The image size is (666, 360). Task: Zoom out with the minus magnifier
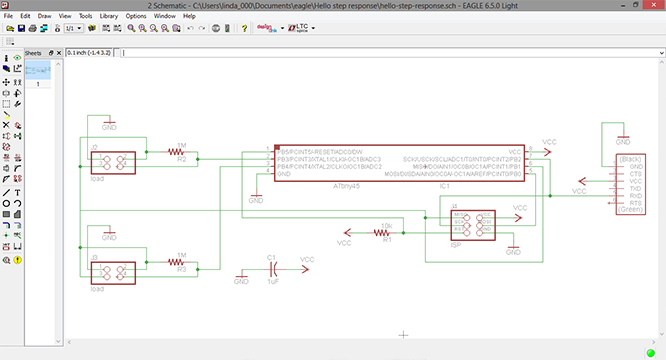click(x=153, y=28)
